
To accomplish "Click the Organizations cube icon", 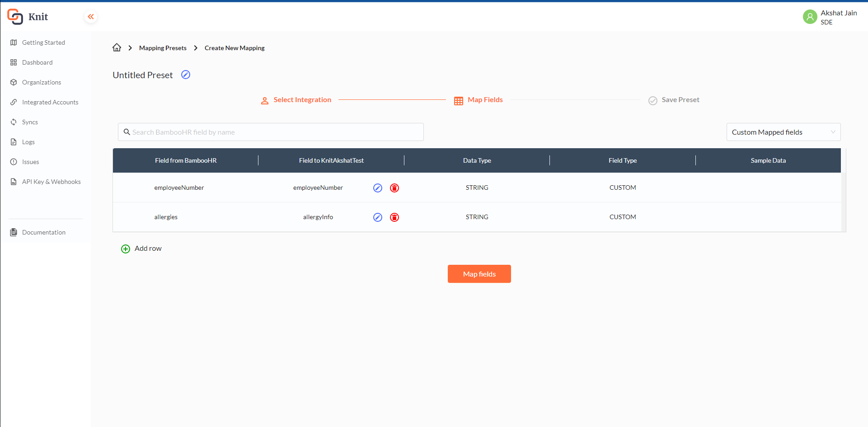I will 14,82.
